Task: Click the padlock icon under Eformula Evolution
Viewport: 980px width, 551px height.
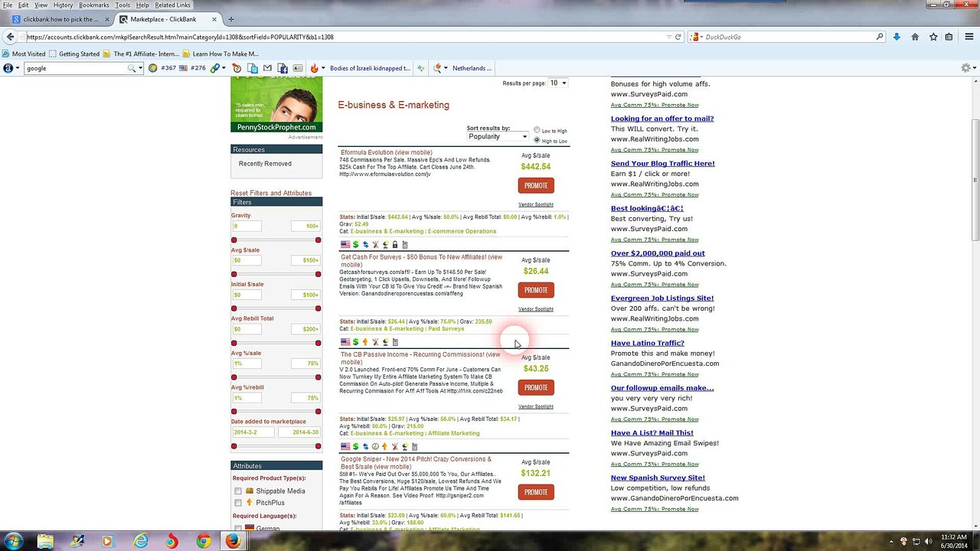Action: coord(395,245)
